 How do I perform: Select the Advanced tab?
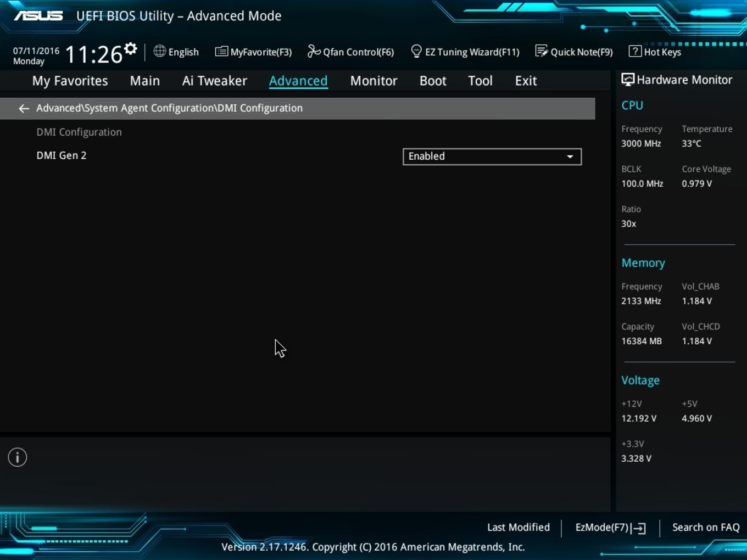coord(298,81)
